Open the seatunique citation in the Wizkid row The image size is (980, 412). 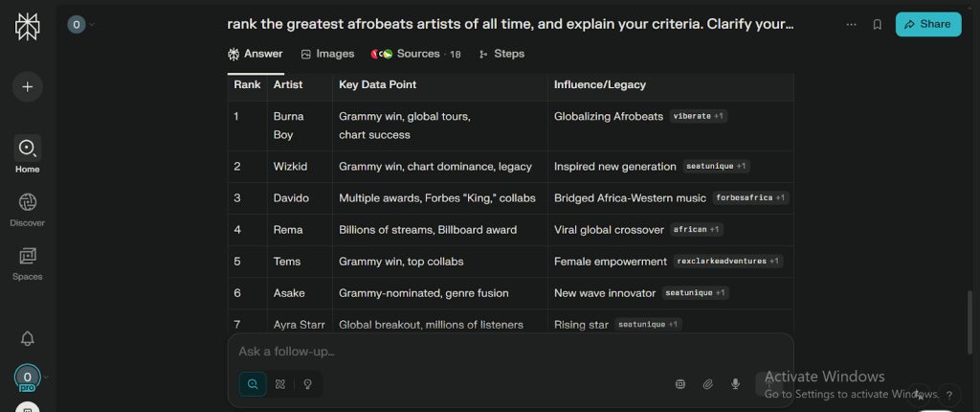coord(716,167)
